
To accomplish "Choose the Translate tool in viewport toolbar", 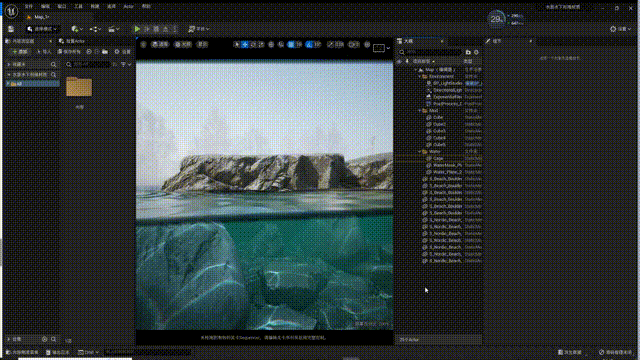I will point(245,44).
